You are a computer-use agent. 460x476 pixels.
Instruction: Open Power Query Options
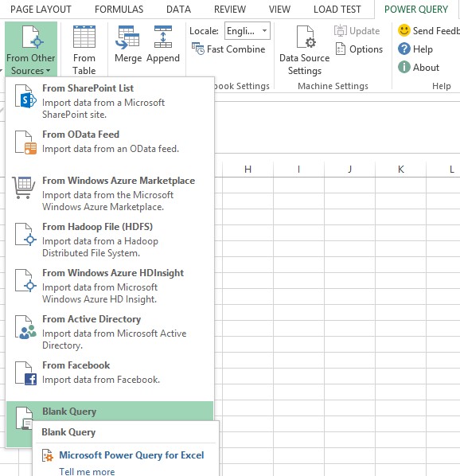pos(359,49)
